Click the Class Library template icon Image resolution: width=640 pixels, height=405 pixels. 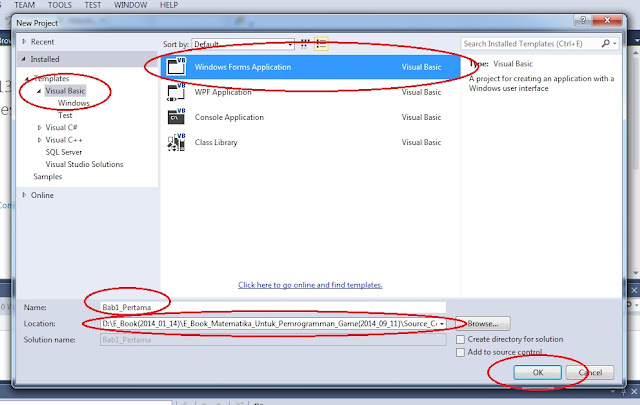point(176,142)
